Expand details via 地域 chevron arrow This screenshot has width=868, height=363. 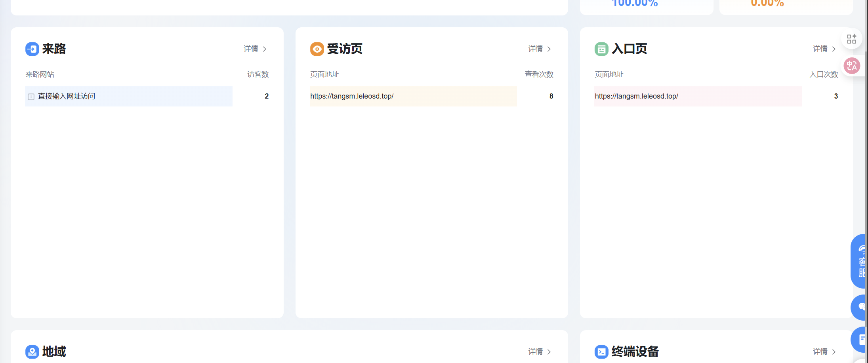click(549, 352)
